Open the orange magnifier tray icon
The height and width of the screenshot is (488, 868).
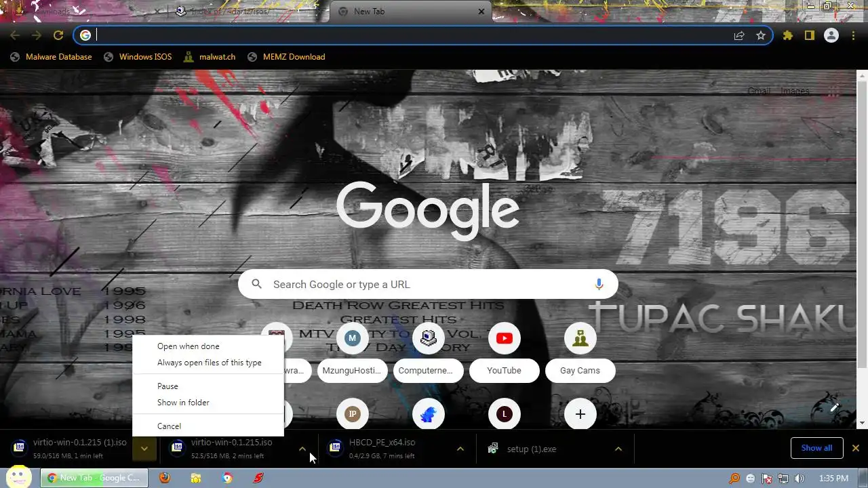(x=734, y=478)
